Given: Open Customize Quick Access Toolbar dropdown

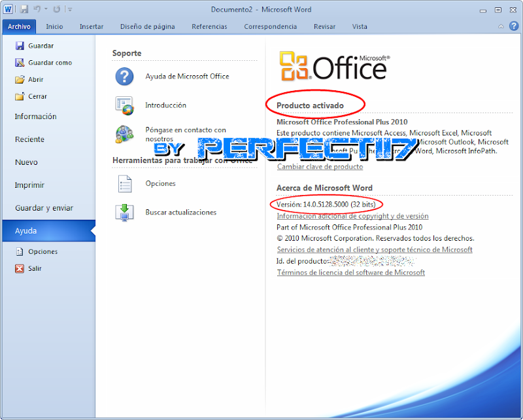Looking at the screenshot, I should click(70, 10).
